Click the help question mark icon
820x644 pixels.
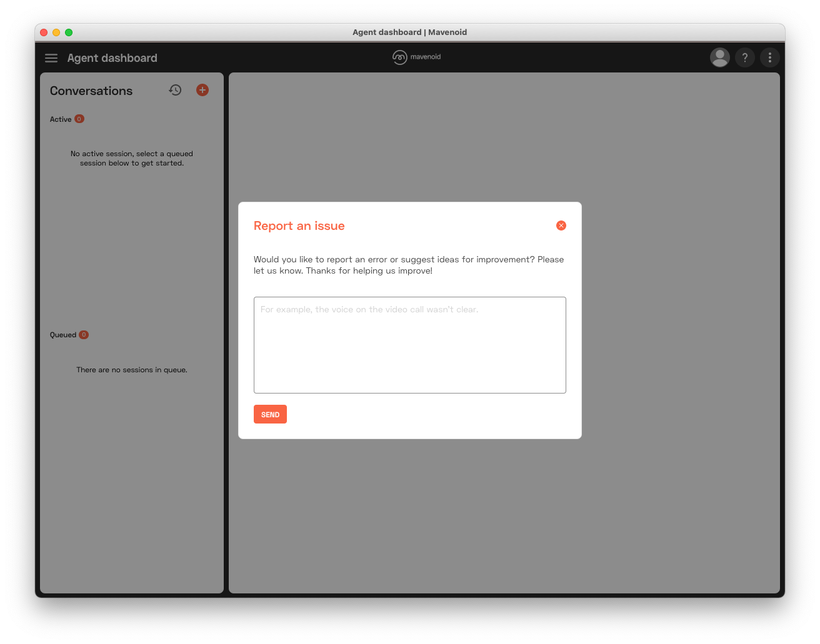[744, 57]
